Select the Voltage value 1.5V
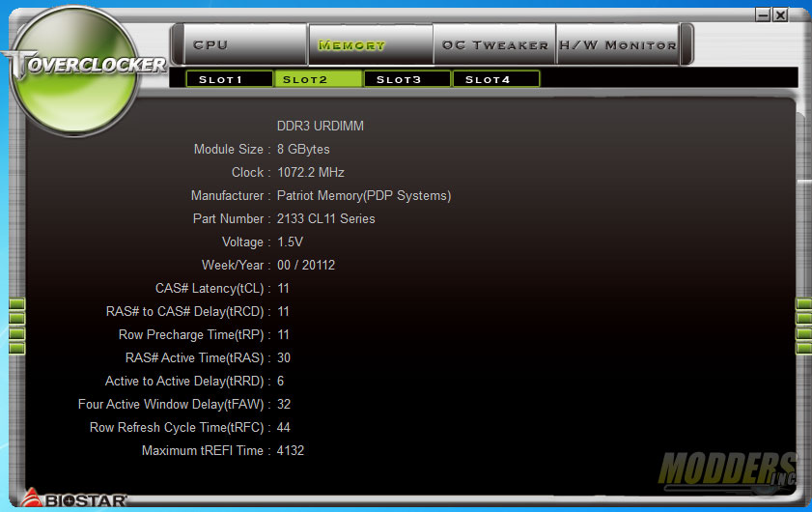The width and height of the screenshot is (812, 512). (x=290, y=242)
